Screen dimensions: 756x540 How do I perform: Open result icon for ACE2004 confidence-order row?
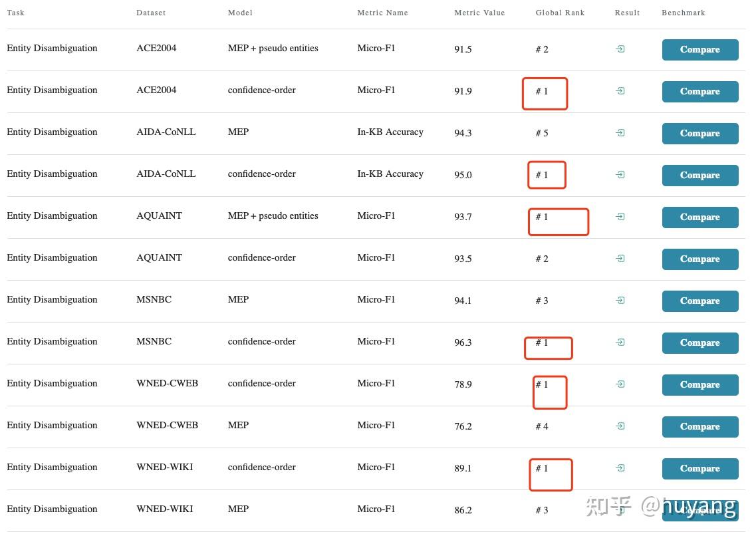(620, 91)
